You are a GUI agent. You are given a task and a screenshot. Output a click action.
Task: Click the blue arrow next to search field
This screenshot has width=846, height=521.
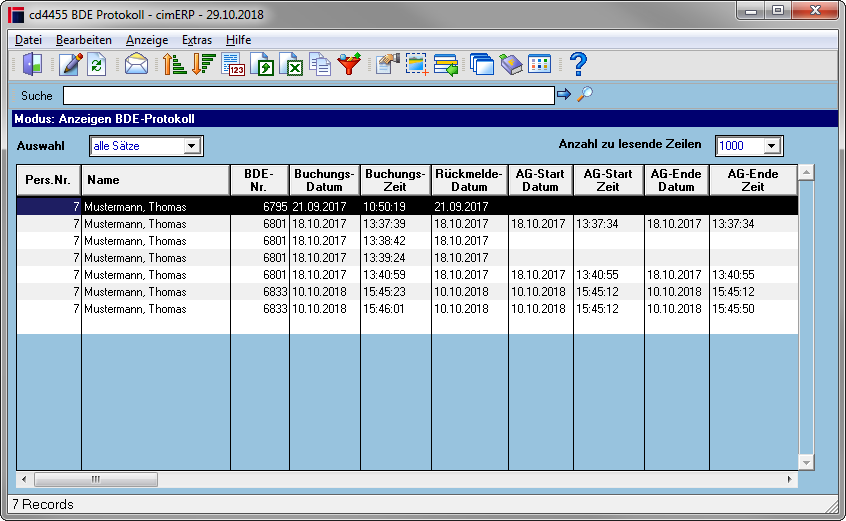coord(564,94)
